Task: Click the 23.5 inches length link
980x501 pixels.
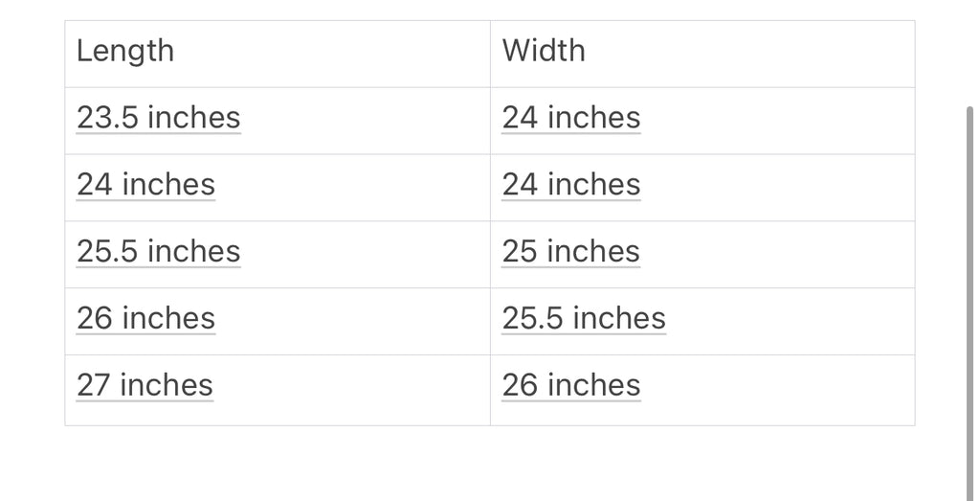Action: pos(158,118)
